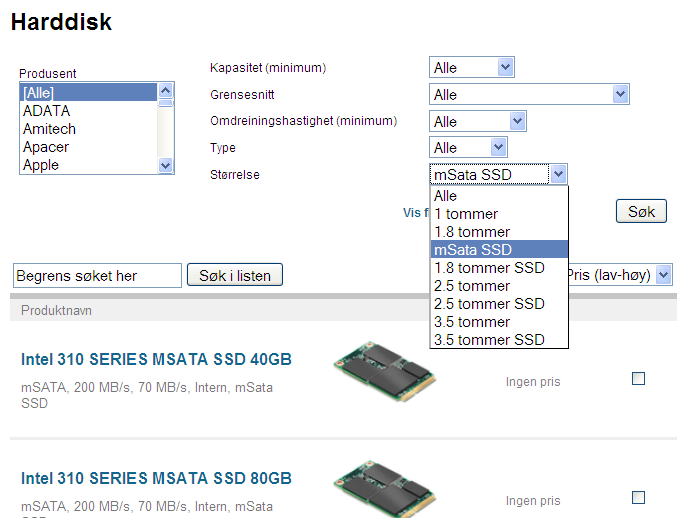Image resolution: width=685 pixels, height=518 pixels.
Task: Open the Kapasitet minimum dropdown
Action: click(x=472, y=67)
